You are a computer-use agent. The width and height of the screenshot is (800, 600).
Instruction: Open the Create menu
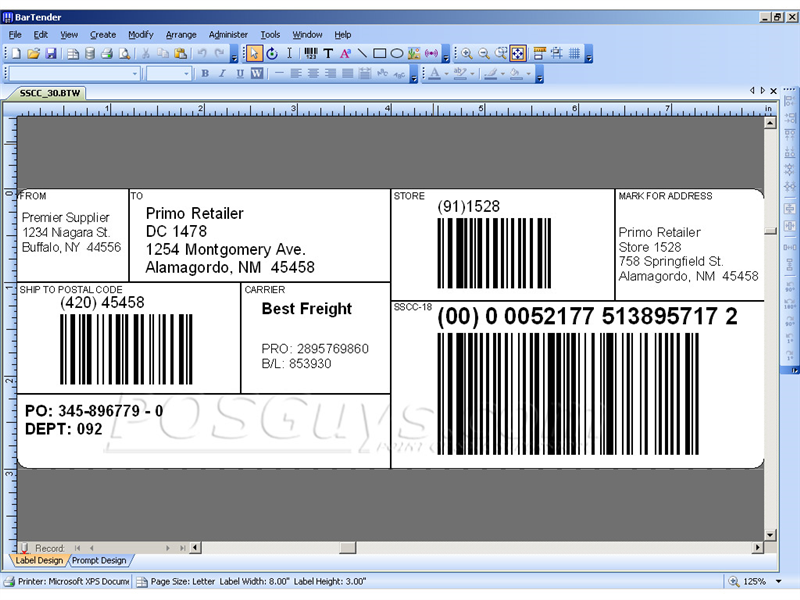[103, 35]
